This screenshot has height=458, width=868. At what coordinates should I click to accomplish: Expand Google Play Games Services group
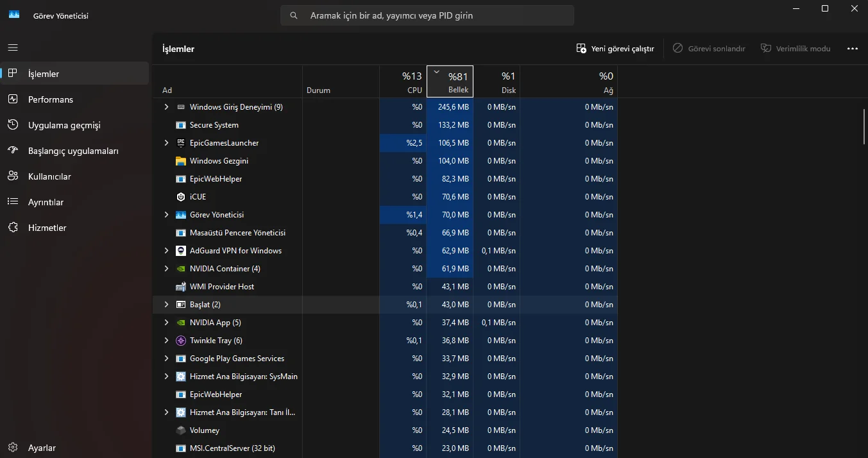tap(166, 359)
